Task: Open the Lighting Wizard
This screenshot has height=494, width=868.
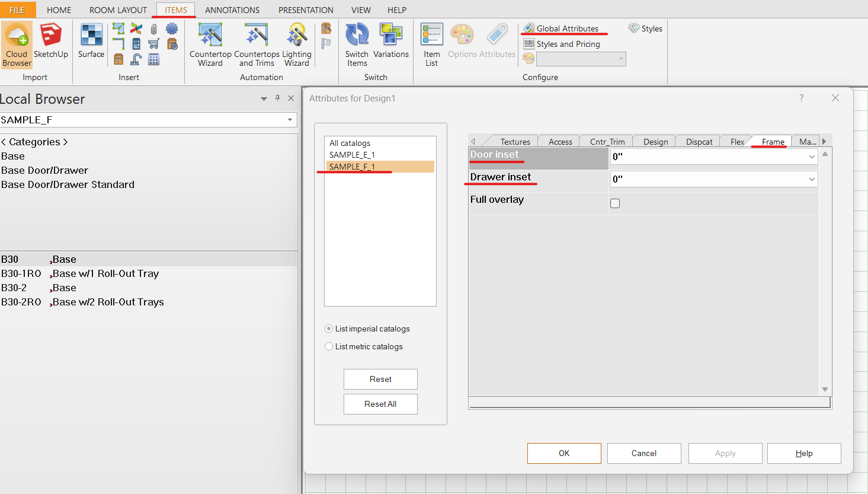Action: [296, 45]
